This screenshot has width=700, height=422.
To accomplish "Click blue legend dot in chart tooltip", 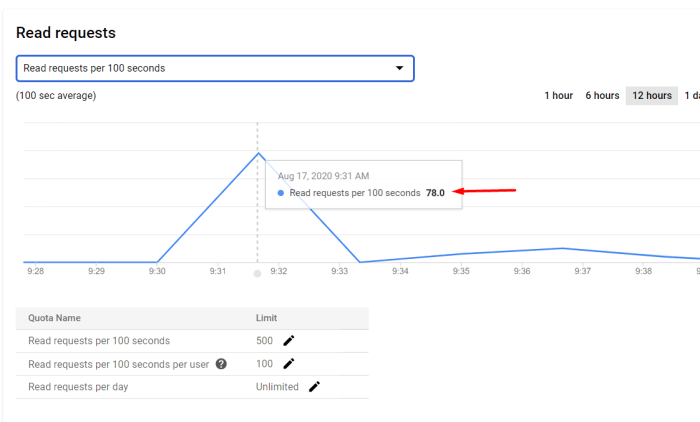I will [x=281, y=193].
